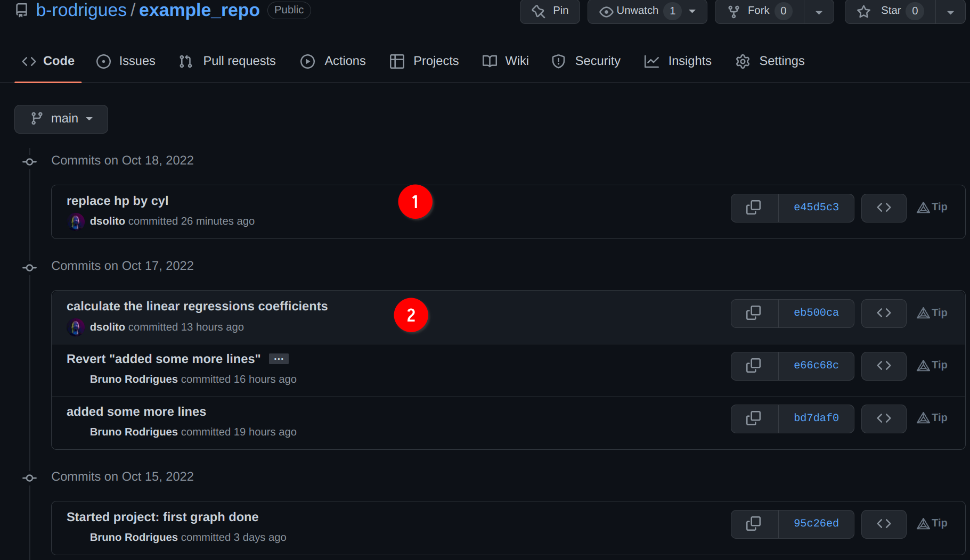Open the Issues tab
Screen dimensions: 970x560
126,61
